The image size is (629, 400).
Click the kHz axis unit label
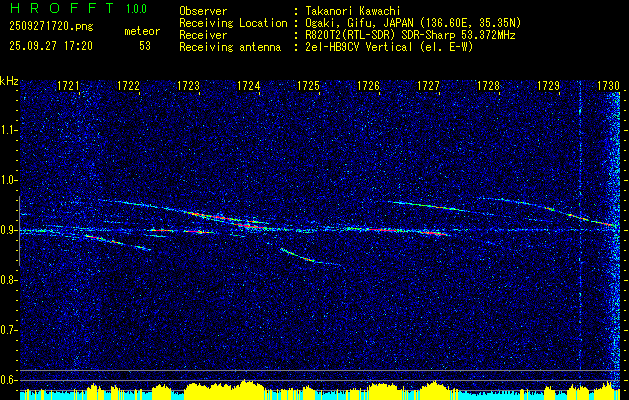9,82
